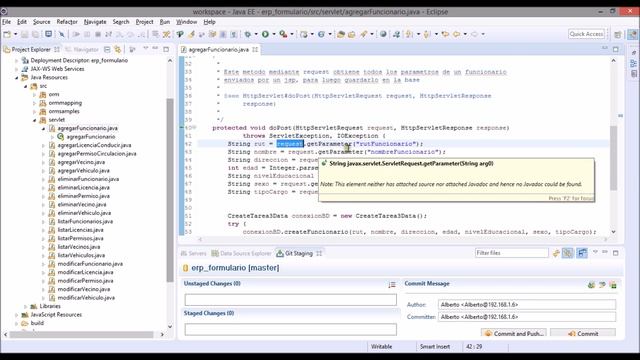Screen dimensions: 640x360
Task: Click the Commit and Push button
Action: [x=514, y=333]
